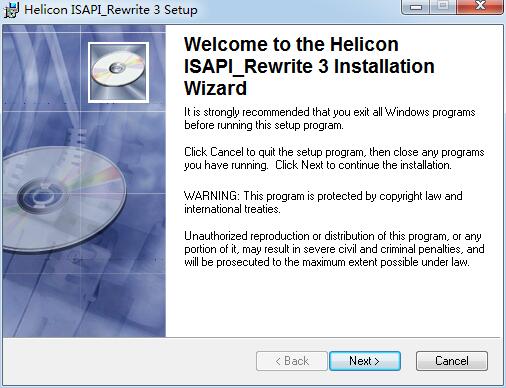Viewport: 506px width, 388px height.
Task: Click the blank white area under the text
Action: 334,302
